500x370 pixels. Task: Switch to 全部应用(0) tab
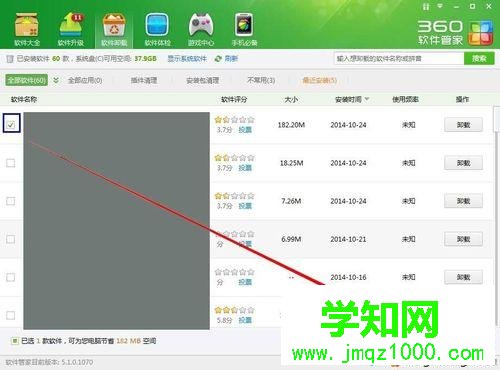85,80
